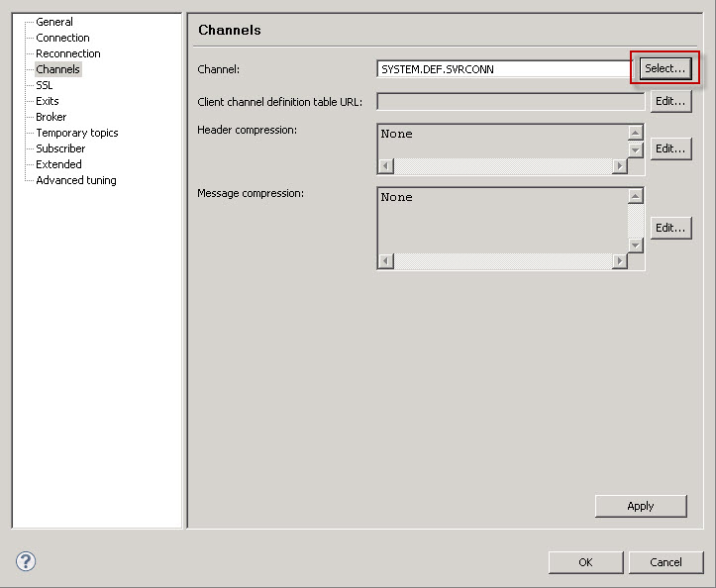The width and height of the screenshot is (716, 588).
Task: Open the Subscriber page
Action: [60, 148]
